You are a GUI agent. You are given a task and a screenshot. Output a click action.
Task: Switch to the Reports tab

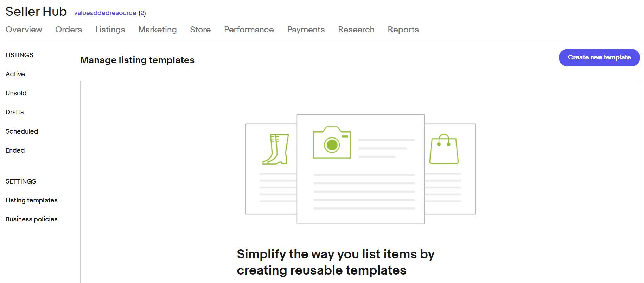(x=403, y=30)
